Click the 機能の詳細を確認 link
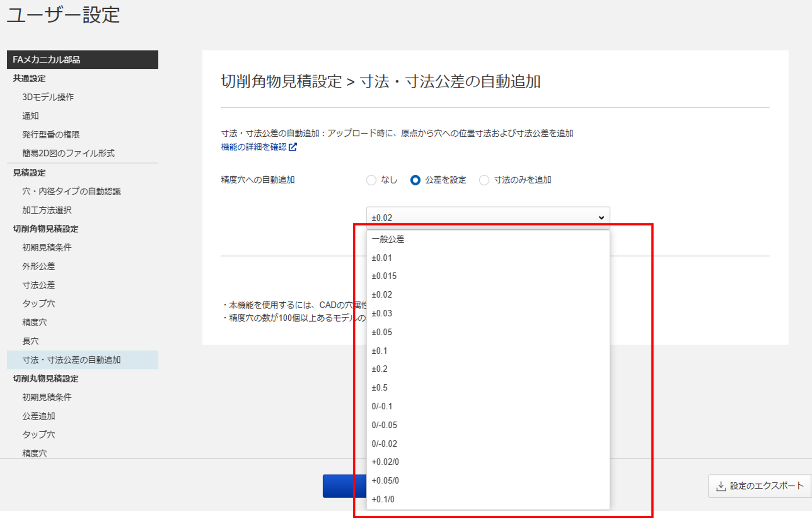 pyautogui.click(x=254, y=147)
